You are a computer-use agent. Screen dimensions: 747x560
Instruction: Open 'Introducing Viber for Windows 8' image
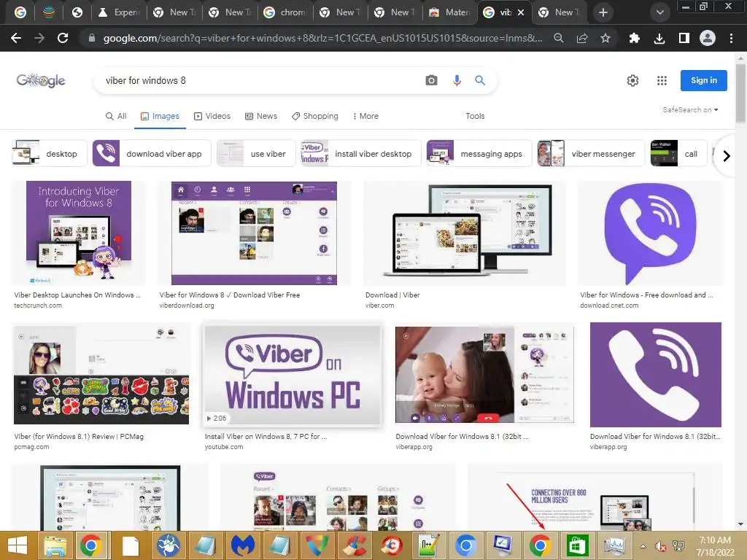[79, 233]
